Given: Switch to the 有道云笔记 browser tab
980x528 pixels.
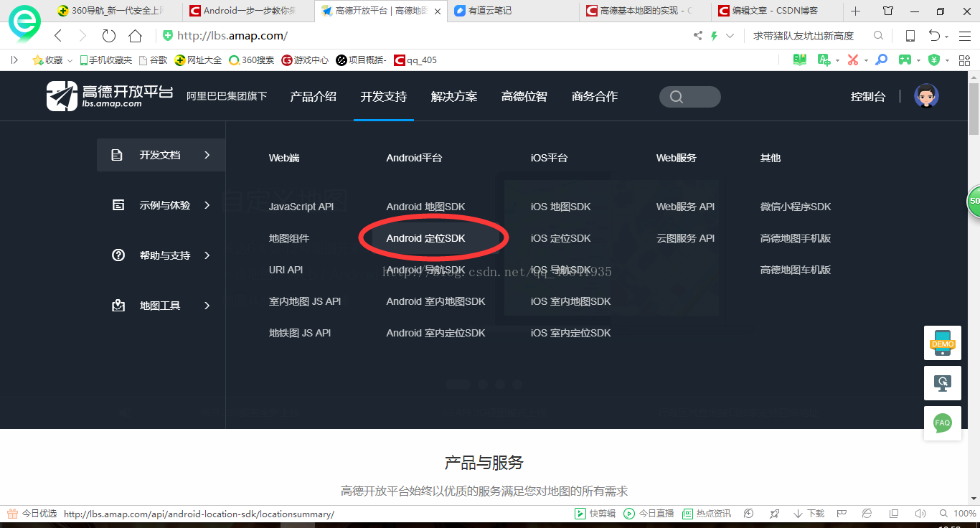Looking at the screenshot, I should coord(513,11).
